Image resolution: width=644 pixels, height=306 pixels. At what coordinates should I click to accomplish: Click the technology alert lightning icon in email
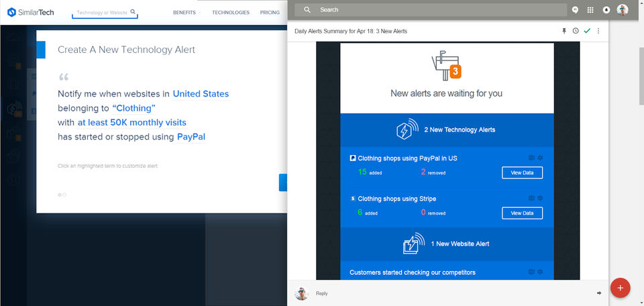[407, 130]
